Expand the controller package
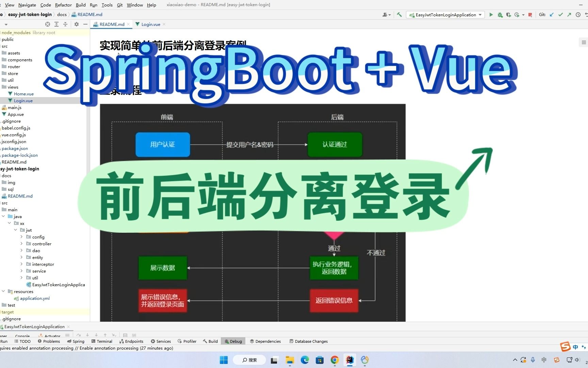 pos(22,244)
